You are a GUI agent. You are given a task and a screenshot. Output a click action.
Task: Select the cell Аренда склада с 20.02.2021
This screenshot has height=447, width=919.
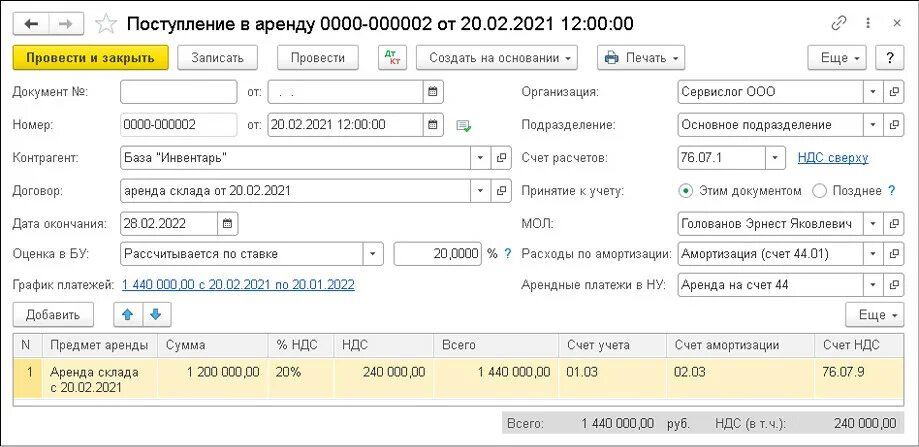click(x=100, y=380)
